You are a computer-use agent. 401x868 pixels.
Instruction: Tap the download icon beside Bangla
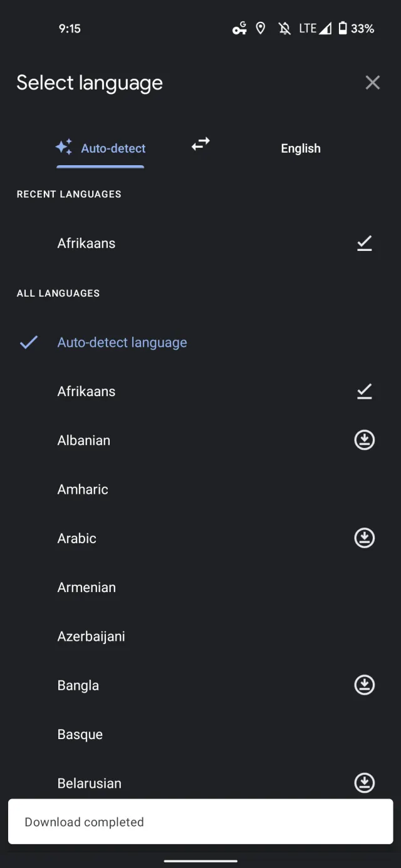(364, 685)
